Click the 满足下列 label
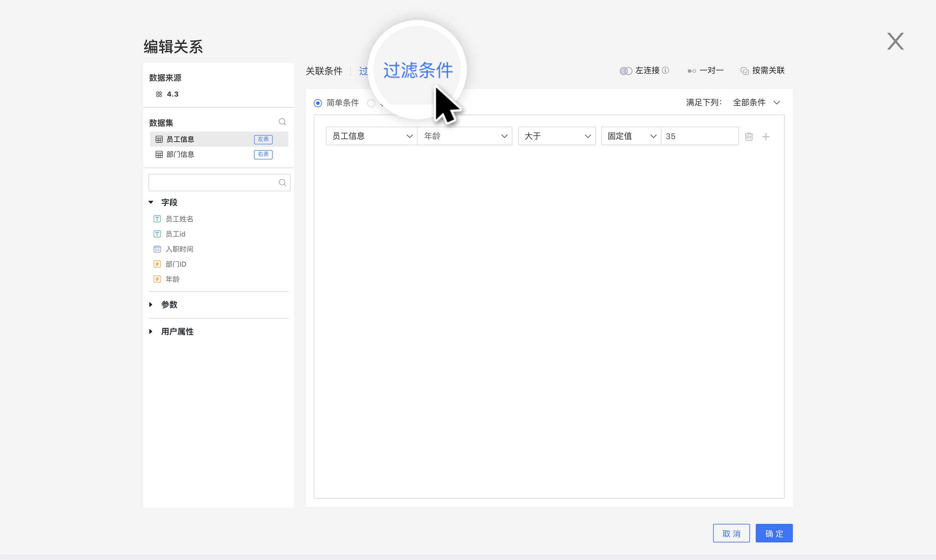This screenshot has width=936, height=560. 704,103
